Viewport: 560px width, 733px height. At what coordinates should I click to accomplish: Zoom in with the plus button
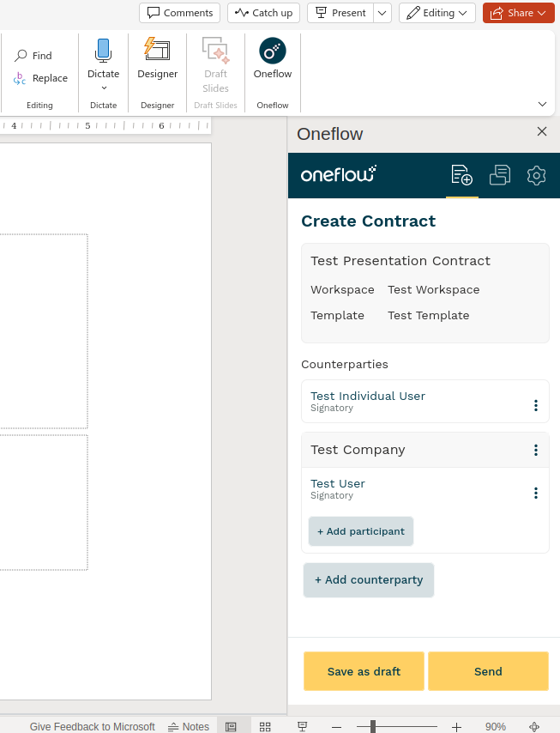pyautogui.click(x=456, y=727)
